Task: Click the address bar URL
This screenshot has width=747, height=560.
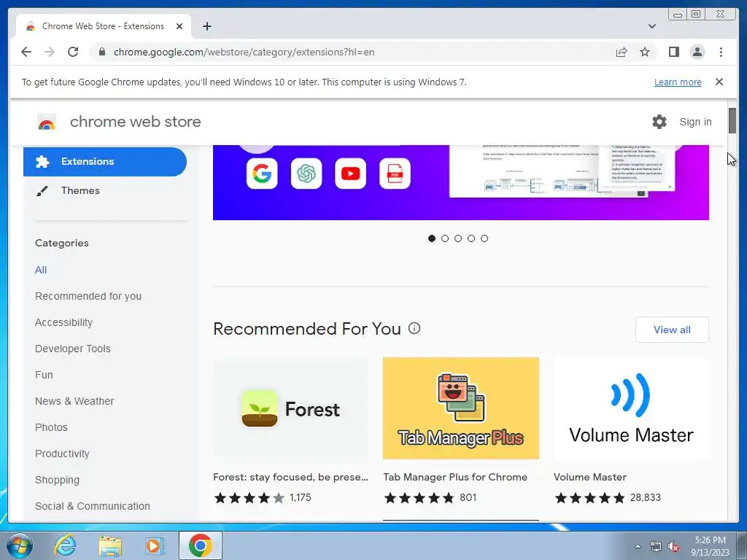Action: pos(244,52)
